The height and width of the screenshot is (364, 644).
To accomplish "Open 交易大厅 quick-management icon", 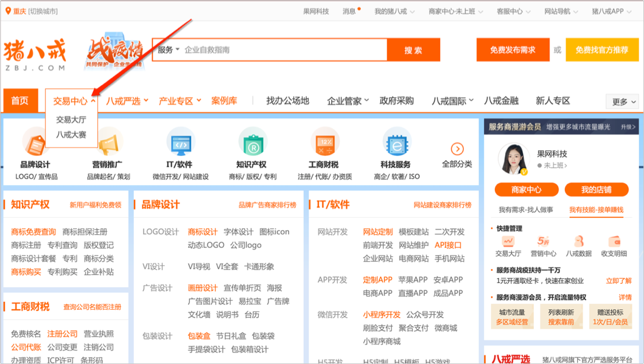I will (x=508, y=241).
